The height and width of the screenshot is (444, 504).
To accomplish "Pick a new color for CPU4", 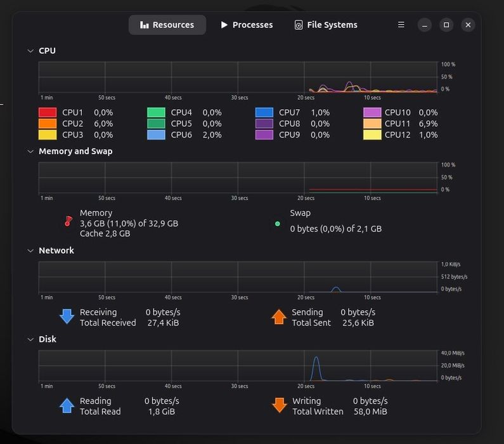I will (156, 112).
